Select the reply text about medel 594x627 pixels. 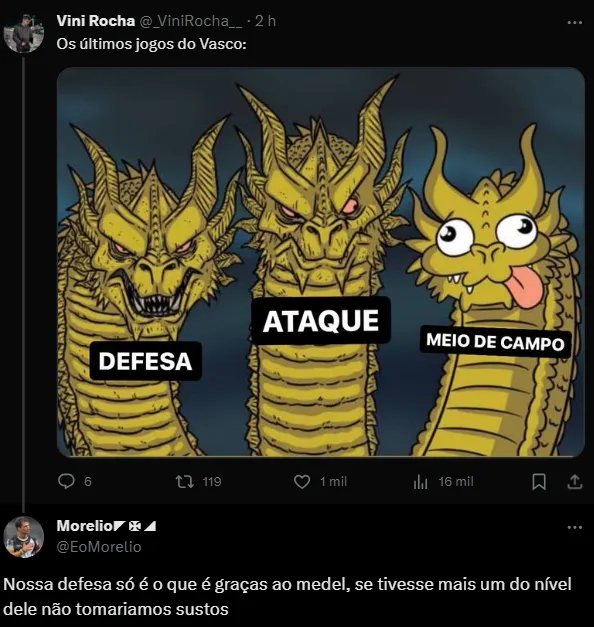pyautogui.click(x=287, y=597)
